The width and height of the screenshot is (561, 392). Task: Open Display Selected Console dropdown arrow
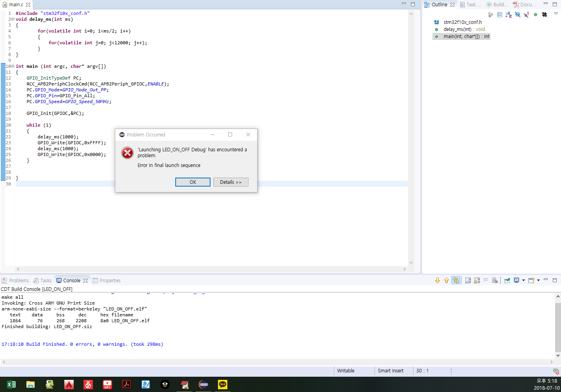pyautogui.click(x=523, y=280)
